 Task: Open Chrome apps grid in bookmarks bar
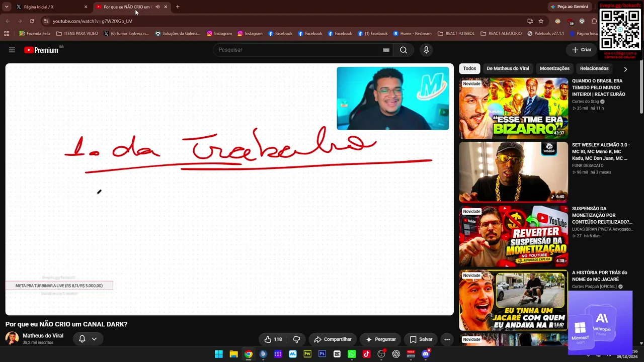coord(7,34)
